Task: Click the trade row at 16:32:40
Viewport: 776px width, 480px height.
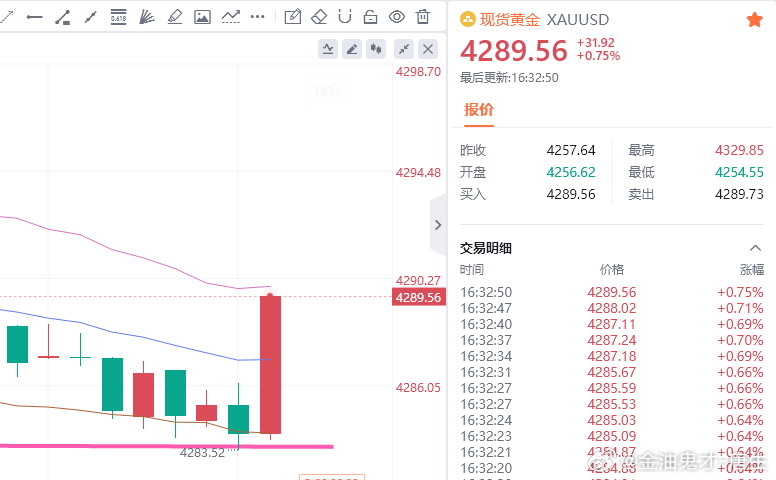Action: [x=612, y=324]
